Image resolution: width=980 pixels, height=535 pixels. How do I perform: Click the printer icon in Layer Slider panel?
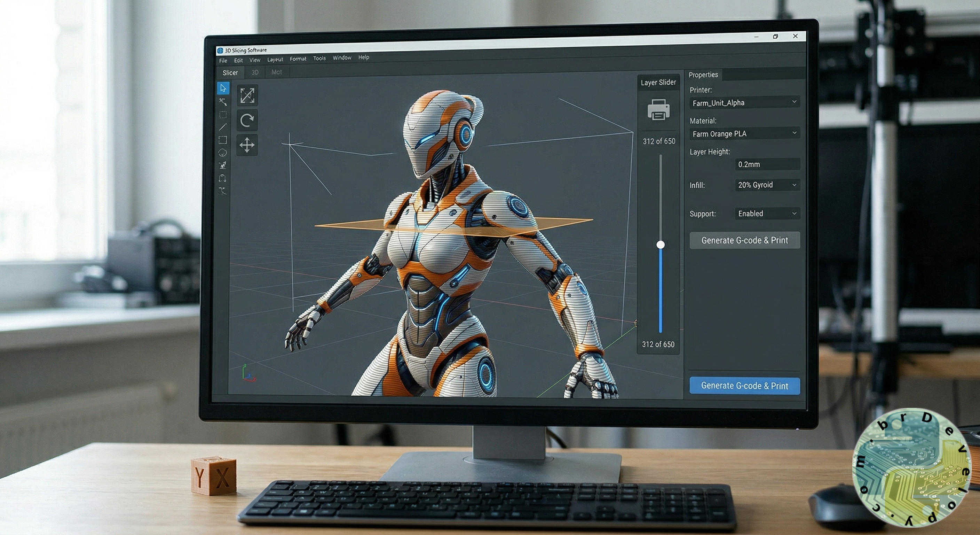click(x=658, y=110)
